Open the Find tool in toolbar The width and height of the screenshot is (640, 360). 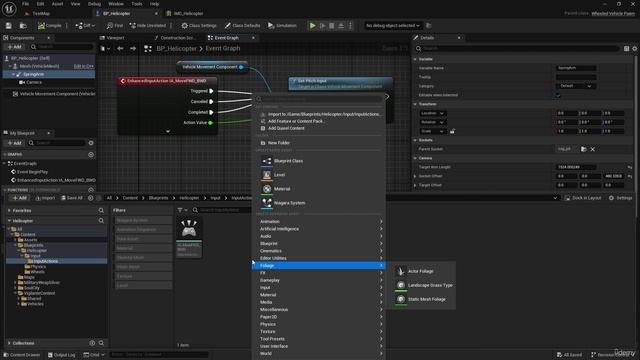[x=115, y=26]
